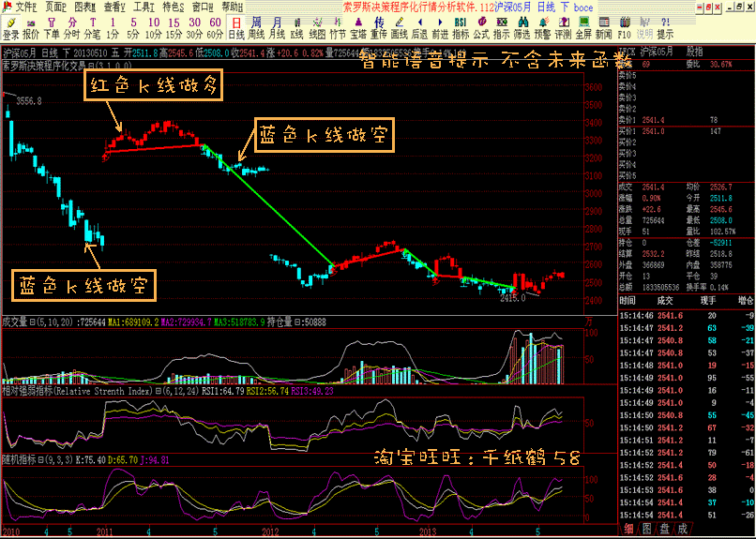The image size is (756, 539).
Task: Open the 预警 alert bell tool
Action: (542, 28)
